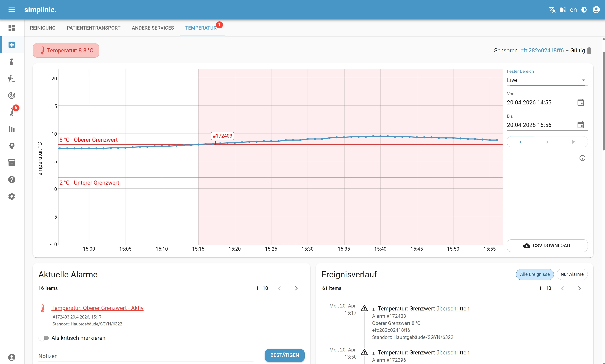Open the hamburger navigation menu
Screen dimensions: 605x364
(x=12, y=10)
